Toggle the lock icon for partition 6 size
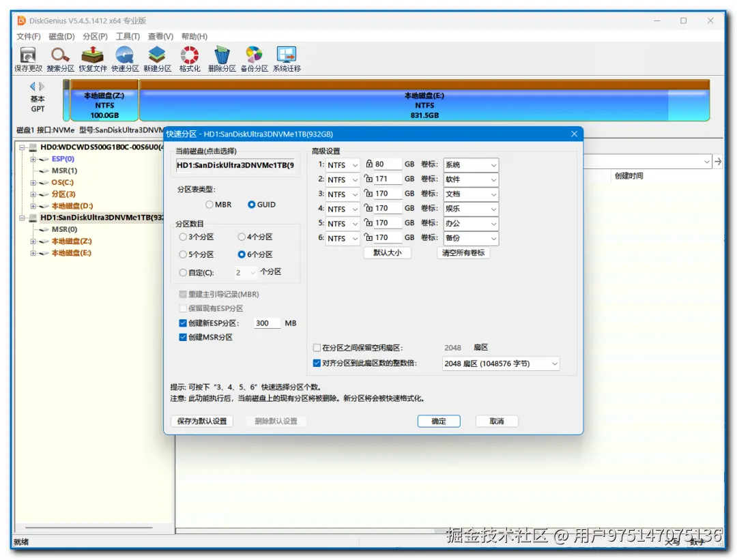This screenshot has height=560, width=737. point(369,237)
